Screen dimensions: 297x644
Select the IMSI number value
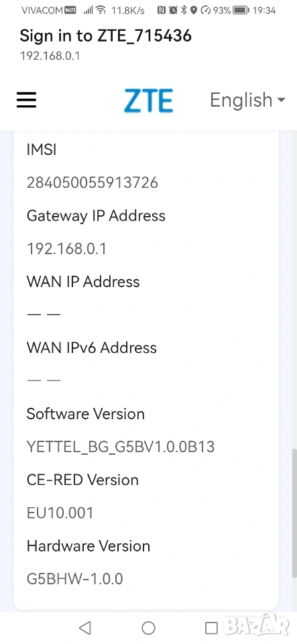coord(93,182)
